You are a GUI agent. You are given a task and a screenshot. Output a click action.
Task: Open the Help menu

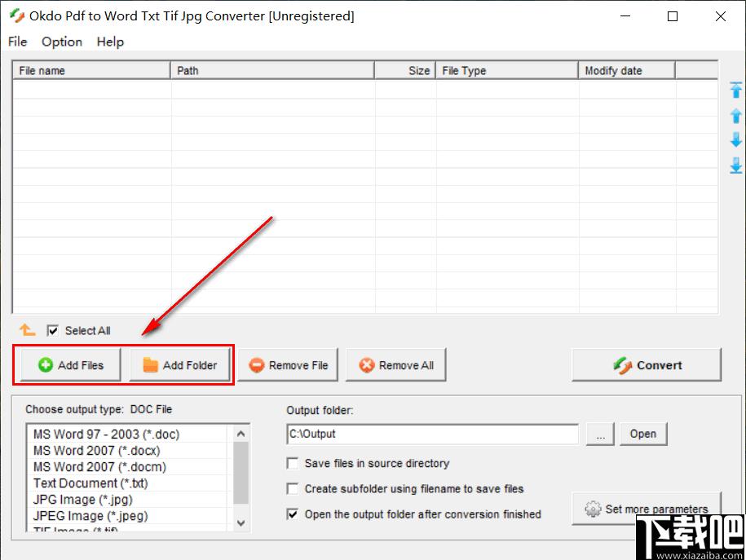(110, 42)
